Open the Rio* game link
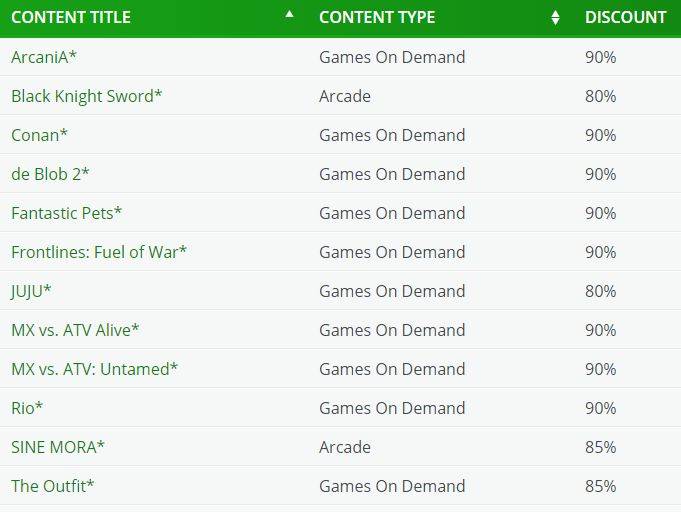 27,408
